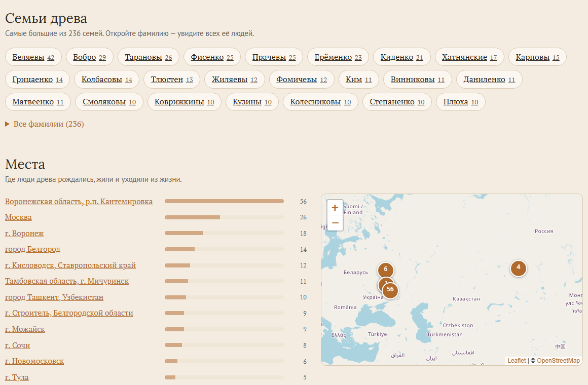Select the Грицаенко family chip

38,80
